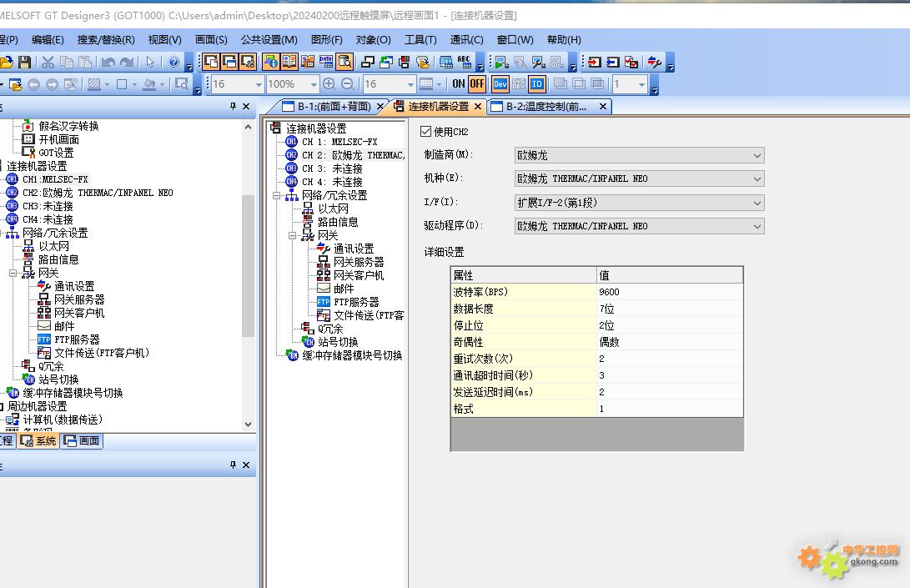The image size is (910, 588).
Task: Open the 编辑(E) menu
Action: point(48,39)
